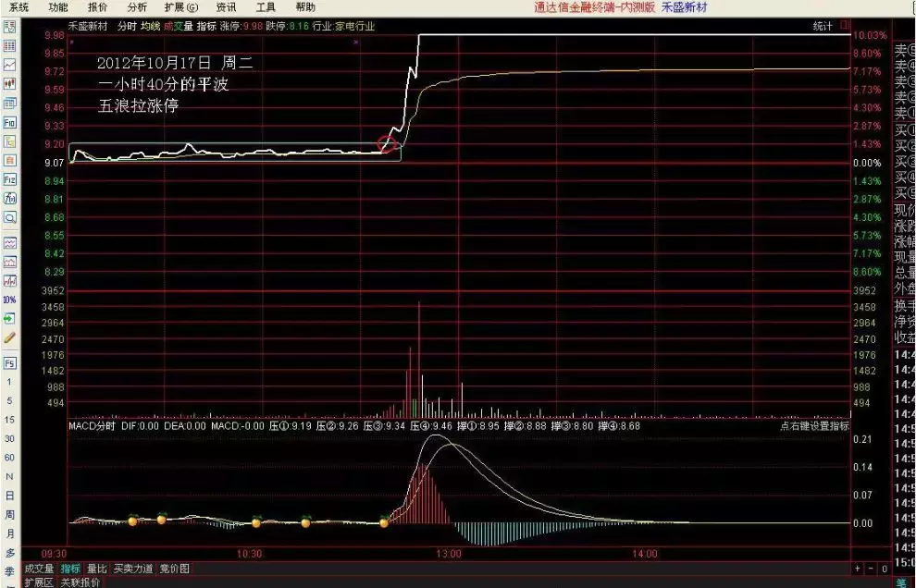Click the market list icon atop the sidebar
Viewport: 916px width, 588px height.
point(10,27)
